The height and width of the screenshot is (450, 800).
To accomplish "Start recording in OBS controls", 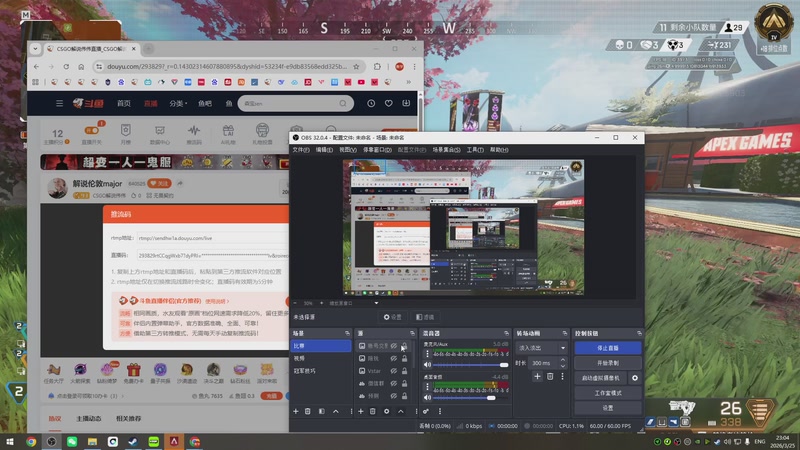I will tap(608, 363).
